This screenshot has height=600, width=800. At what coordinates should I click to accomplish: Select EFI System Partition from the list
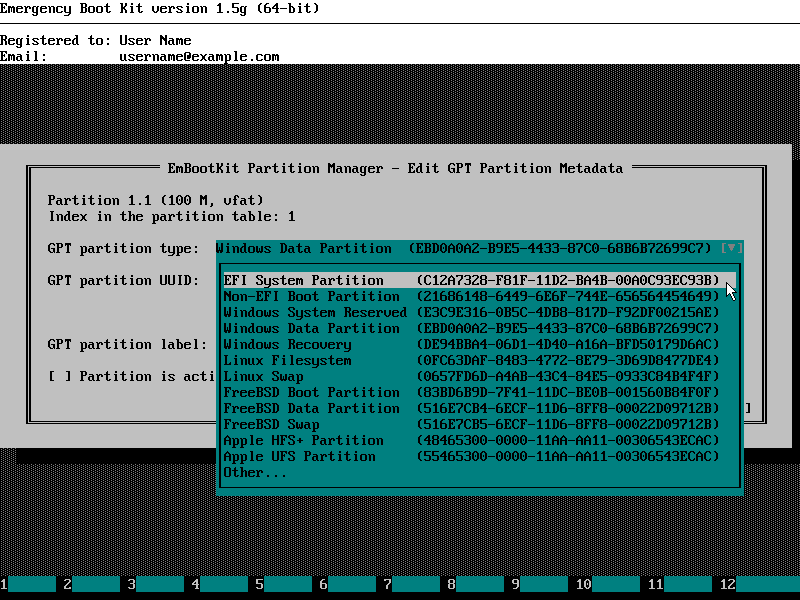click(479, 280)
